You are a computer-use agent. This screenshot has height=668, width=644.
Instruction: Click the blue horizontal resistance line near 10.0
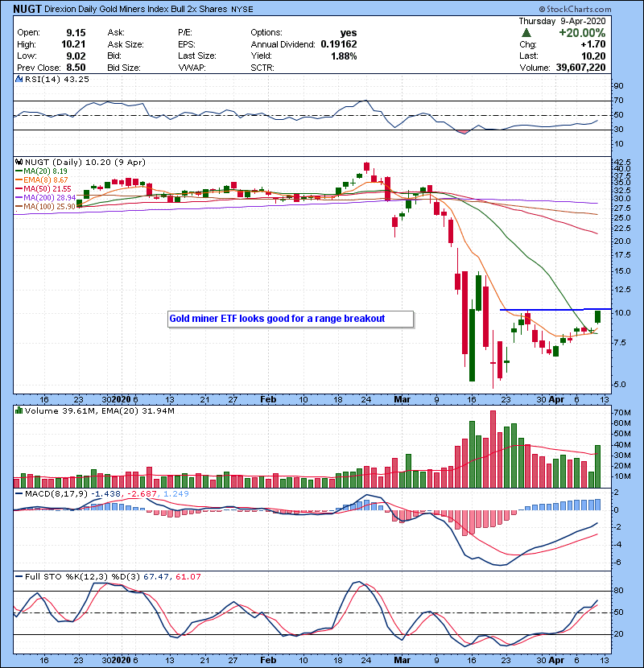point(555,309)
